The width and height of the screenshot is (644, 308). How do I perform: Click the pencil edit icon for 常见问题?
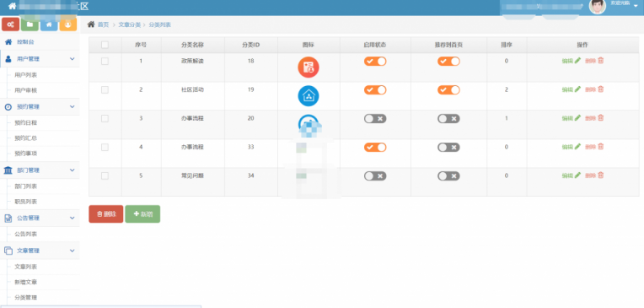pyautogui.click(x=577, y=176)
